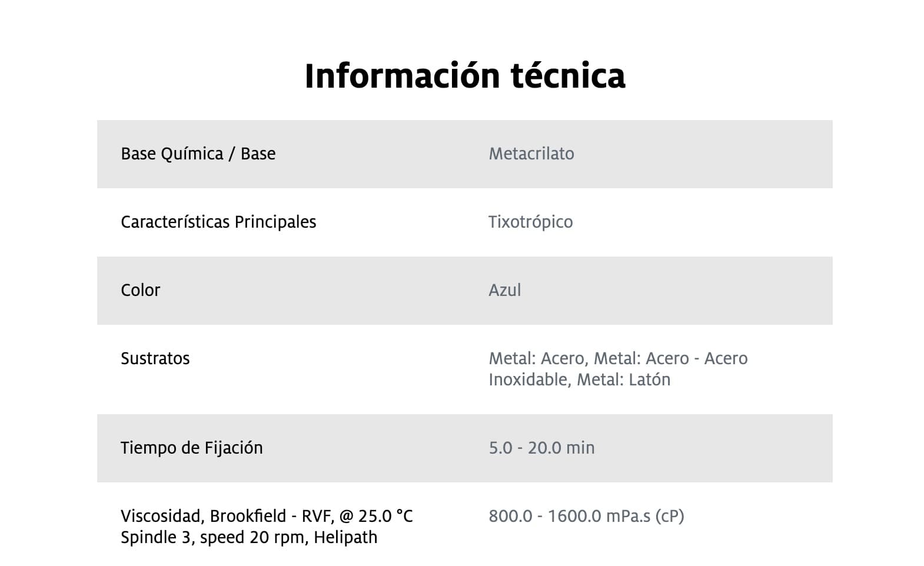Click the Tixotrópico value text
The height and width of the screenshot is (566, 924).
pos(530,222)
